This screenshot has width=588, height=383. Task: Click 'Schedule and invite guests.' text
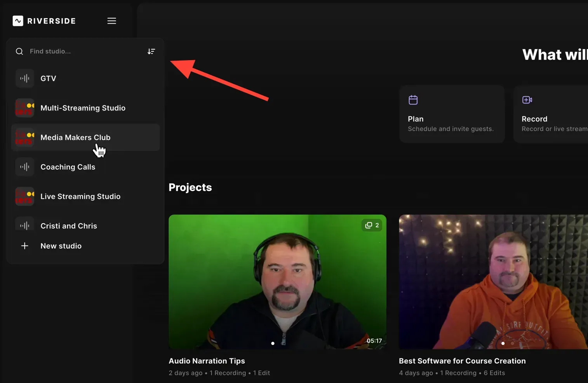pyautogui.click(x=451, y=129)
